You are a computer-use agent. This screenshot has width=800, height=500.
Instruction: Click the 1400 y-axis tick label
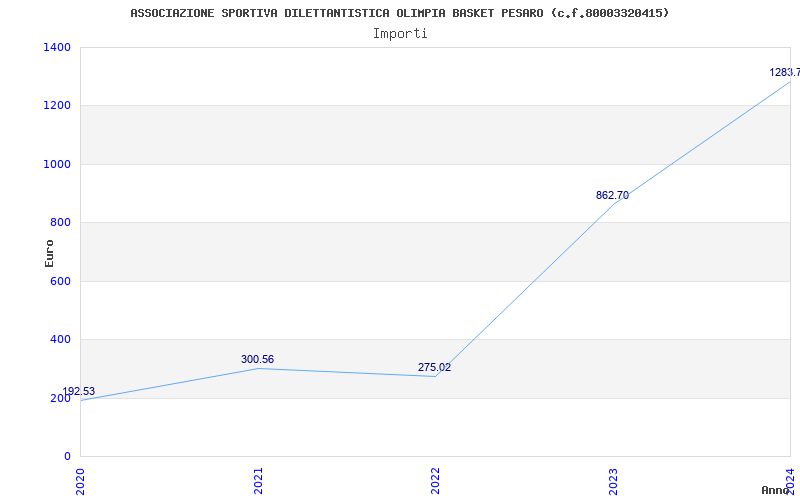(x=57, y=47)
